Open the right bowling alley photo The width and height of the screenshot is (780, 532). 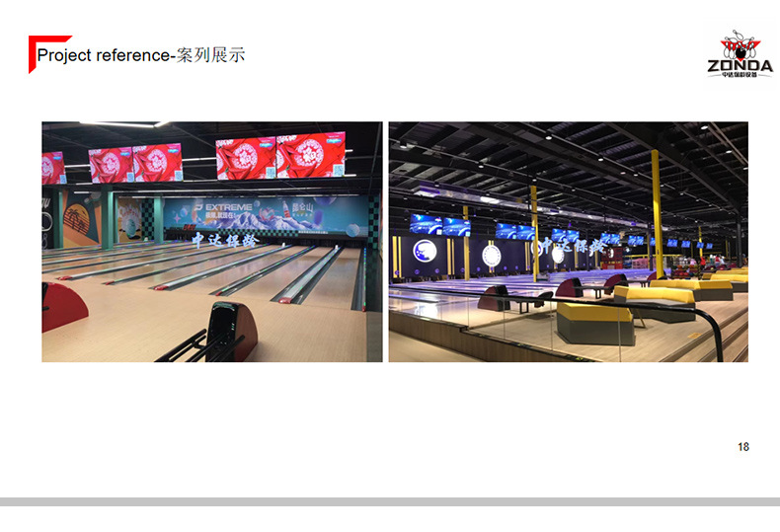pyautogui.click(x=568, y=242)
